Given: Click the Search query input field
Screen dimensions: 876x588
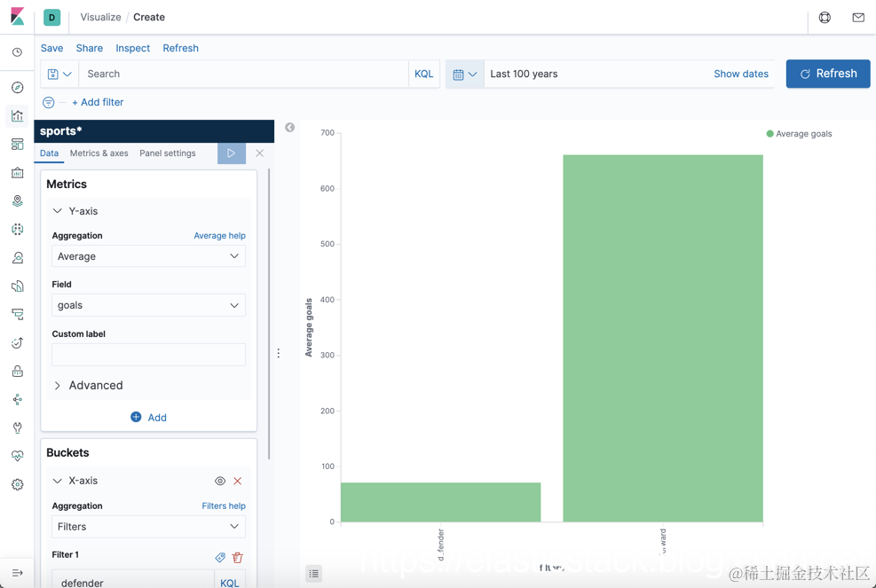Looking at the screenshot, I should [x=244, y=74].
